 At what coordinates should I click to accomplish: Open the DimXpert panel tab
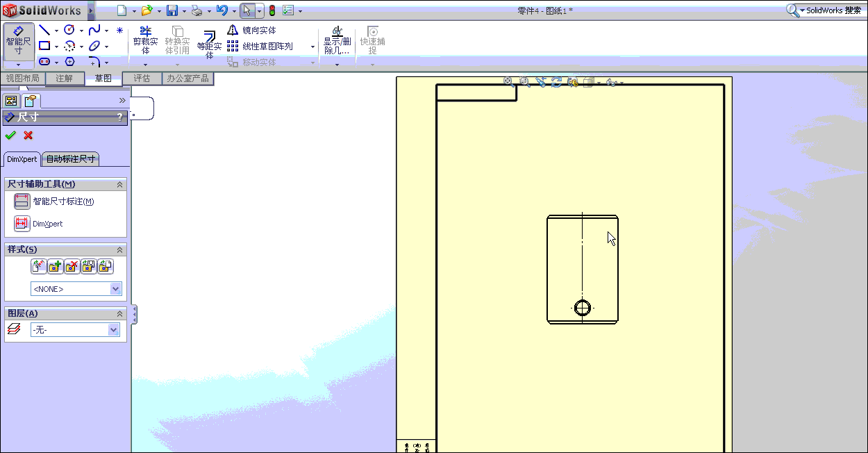(22, 159)
